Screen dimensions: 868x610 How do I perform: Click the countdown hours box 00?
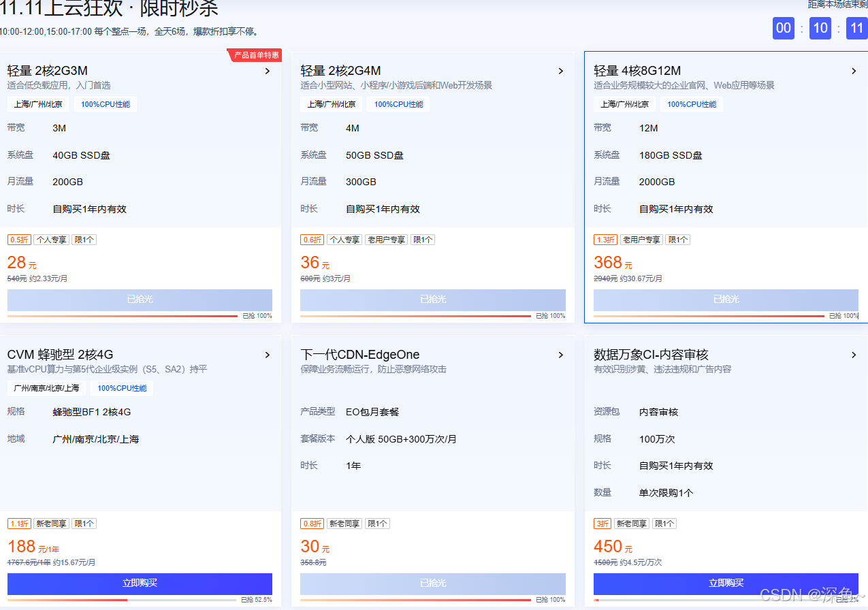click(x=784, y=28)
